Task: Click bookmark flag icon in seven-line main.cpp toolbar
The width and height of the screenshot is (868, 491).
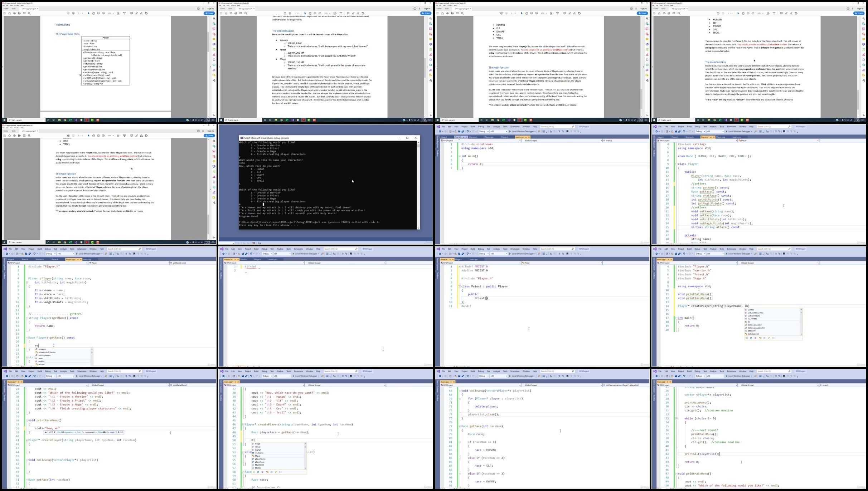Action: pos(567,131)
